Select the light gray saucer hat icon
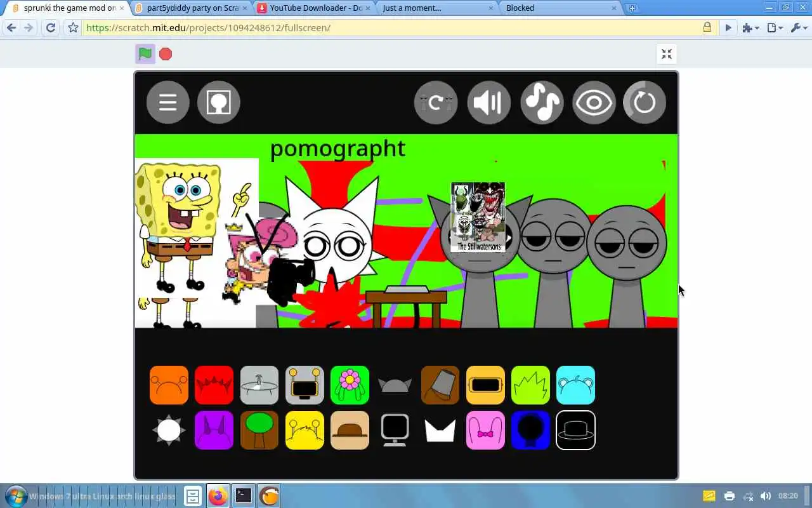 [259, 385]
